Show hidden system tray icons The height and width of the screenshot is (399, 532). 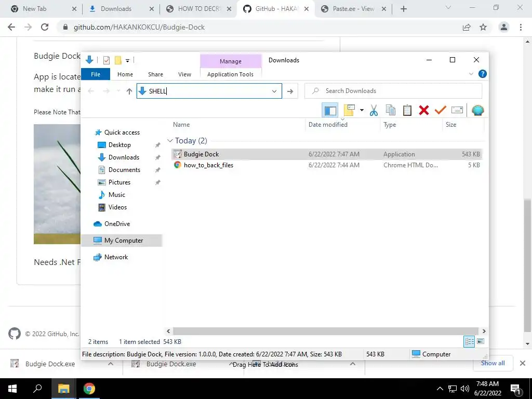tap(440, 389)
